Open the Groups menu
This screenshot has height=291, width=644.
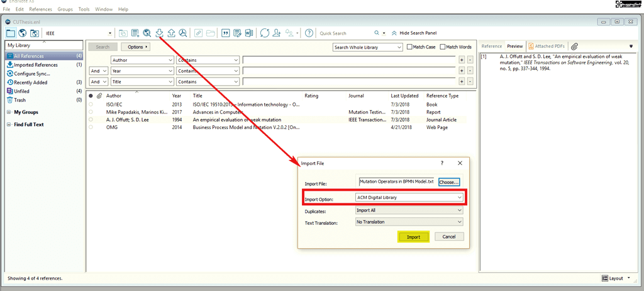[65, 9]
